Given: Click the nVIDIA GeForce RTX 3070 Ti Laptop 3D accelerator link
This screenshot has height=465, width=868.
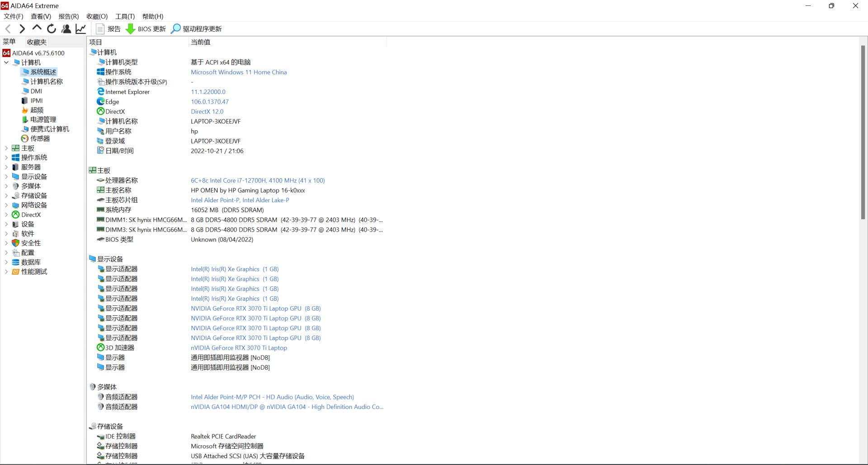Looking at the screenshot, I should pyautogui.click(x=239, y=348).
